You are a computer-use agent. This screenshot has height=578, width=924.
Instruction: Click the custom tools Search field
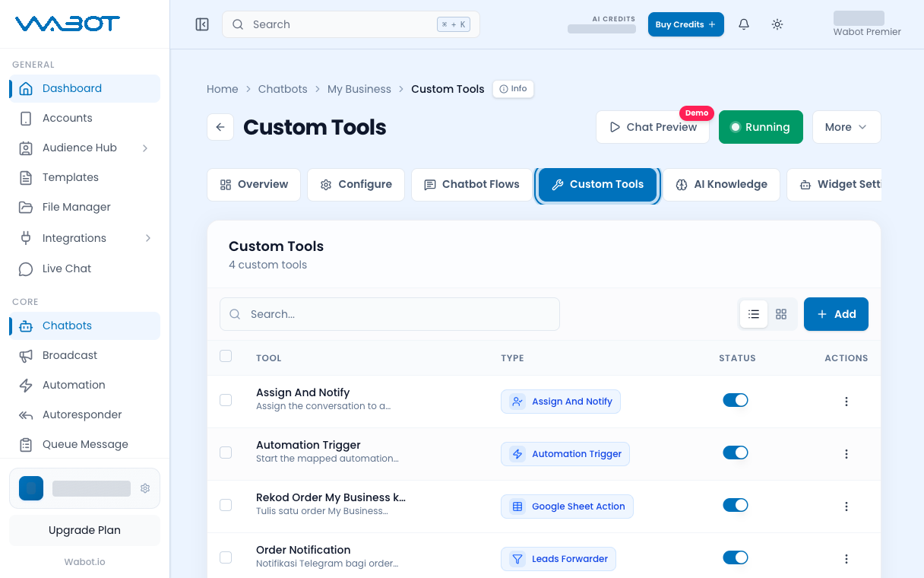[390, 314]
